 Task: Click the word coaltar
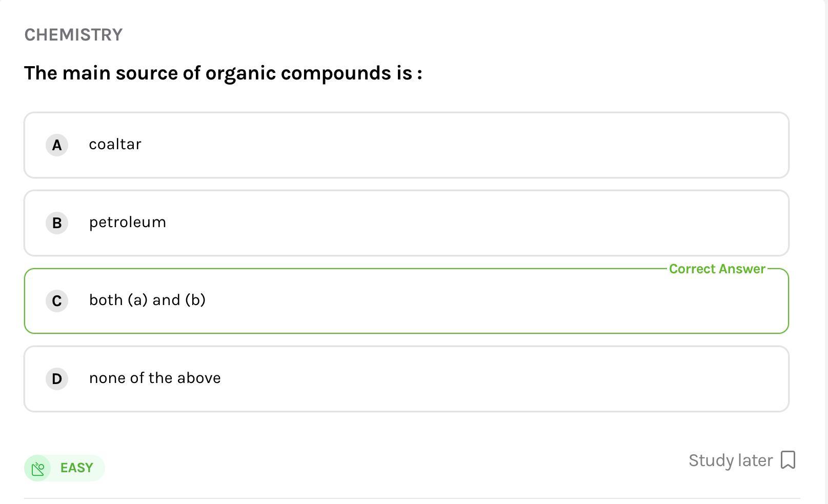click(115, 145)
